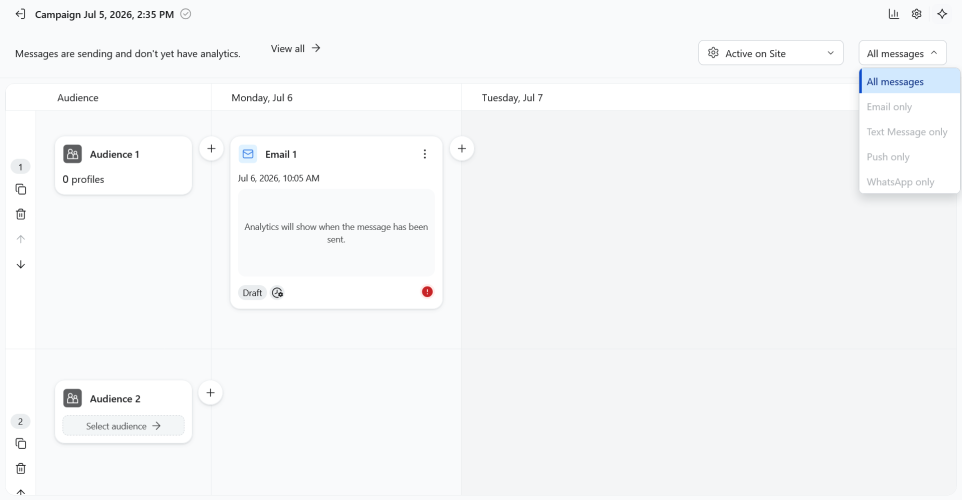Delete audience row 1

pyautogui.click(x=20, y=214)
